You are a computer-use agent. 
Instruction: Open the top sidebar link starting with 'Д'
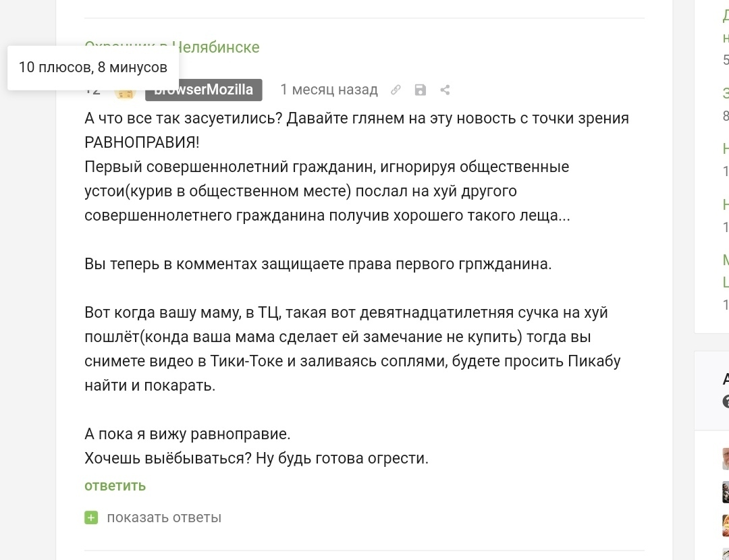click(x=726, y=16)
